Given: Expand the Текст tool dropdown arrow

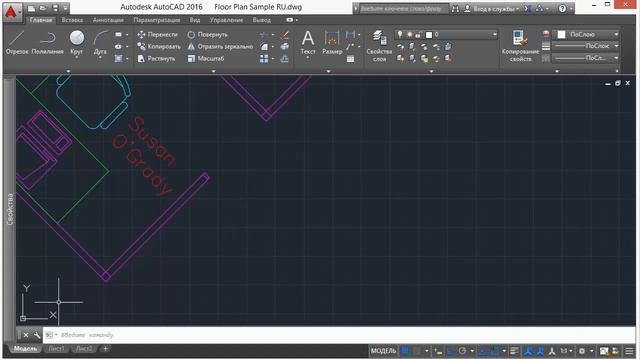Looking at the screenshot, I should click(308, 58).
